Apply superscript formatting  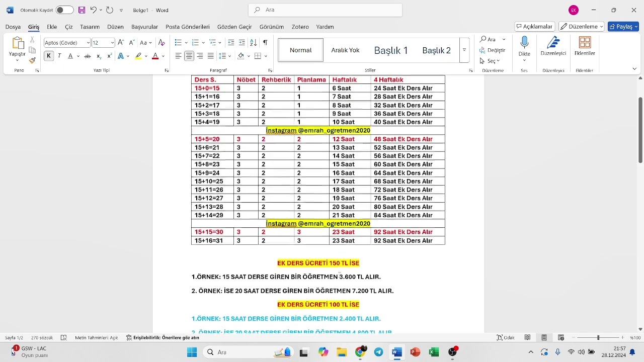coord(109,56)
